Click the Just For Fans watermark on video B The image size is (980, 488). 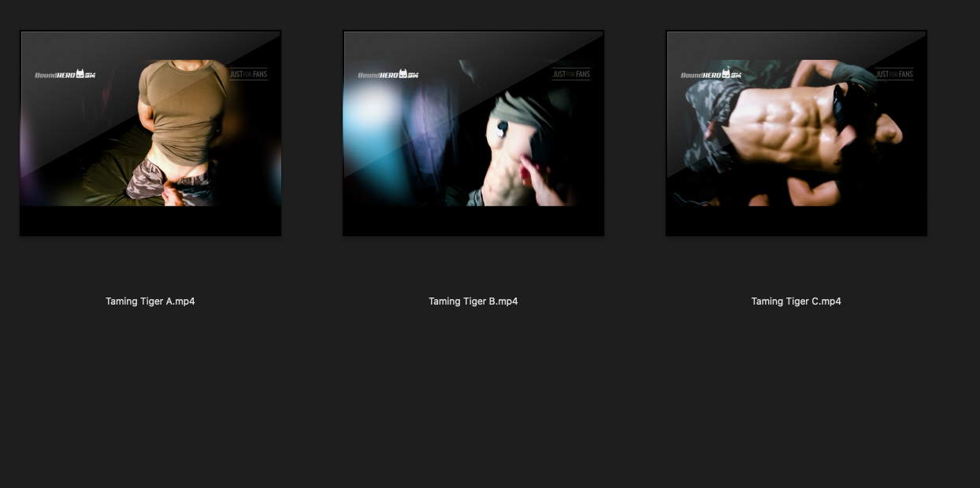571,75
